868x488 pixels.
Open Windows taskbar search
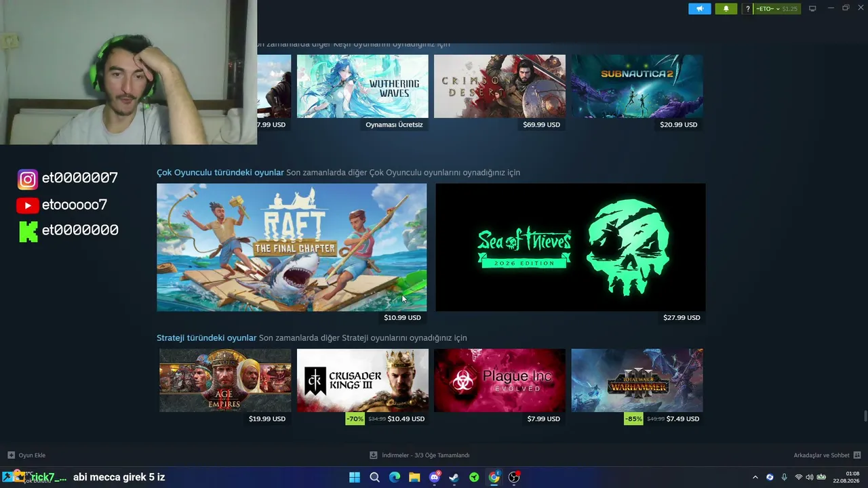pyautogui.click(x=374, y=477)
